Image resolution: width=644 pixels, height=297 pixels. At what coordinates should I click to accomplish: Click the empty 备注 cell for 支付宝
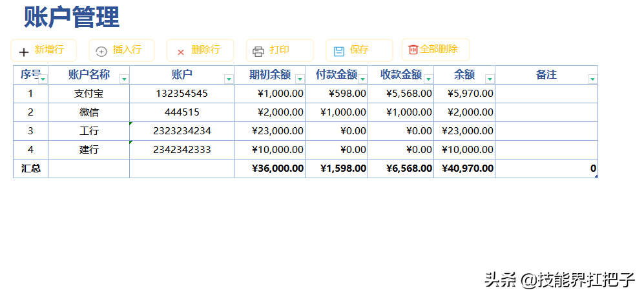[x=546, y=94]
